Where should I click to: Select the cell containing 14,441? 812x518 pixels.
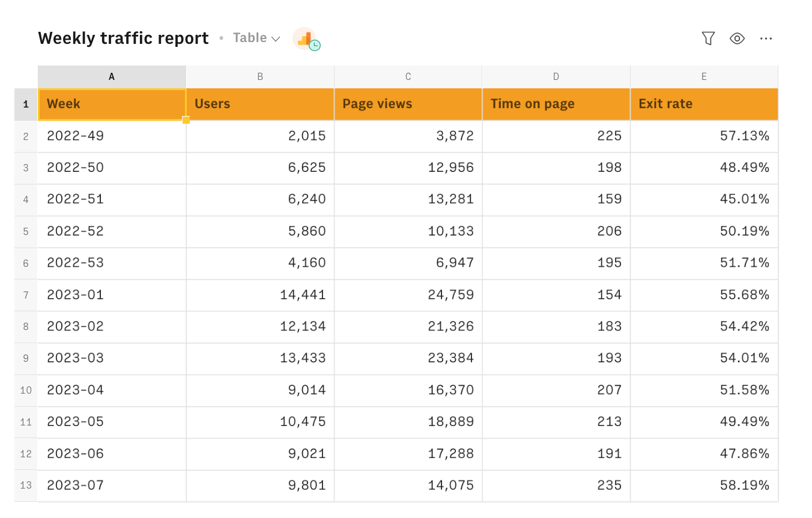(260, 295)
